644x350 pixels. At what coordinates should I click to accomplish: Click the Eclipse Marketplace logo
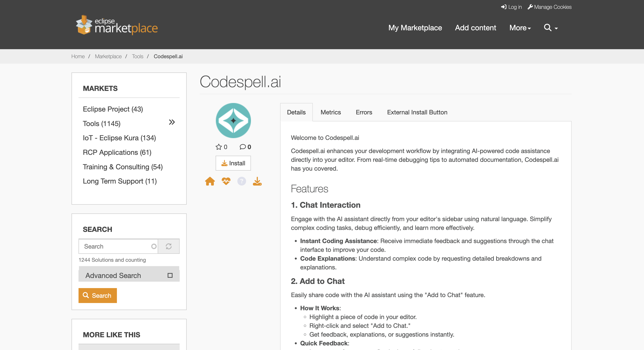click(117, 25)
